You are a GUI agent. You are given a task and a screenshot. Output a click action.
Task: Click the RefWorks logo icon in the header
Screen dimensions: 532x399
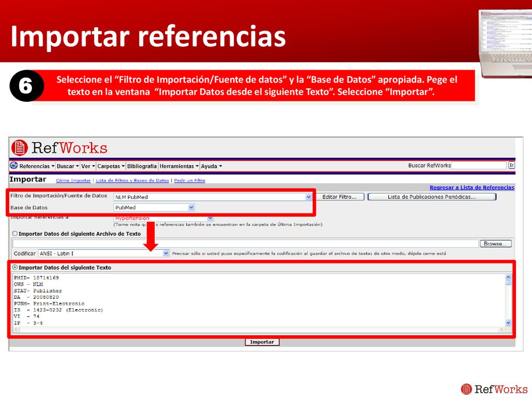click(19, 148)
